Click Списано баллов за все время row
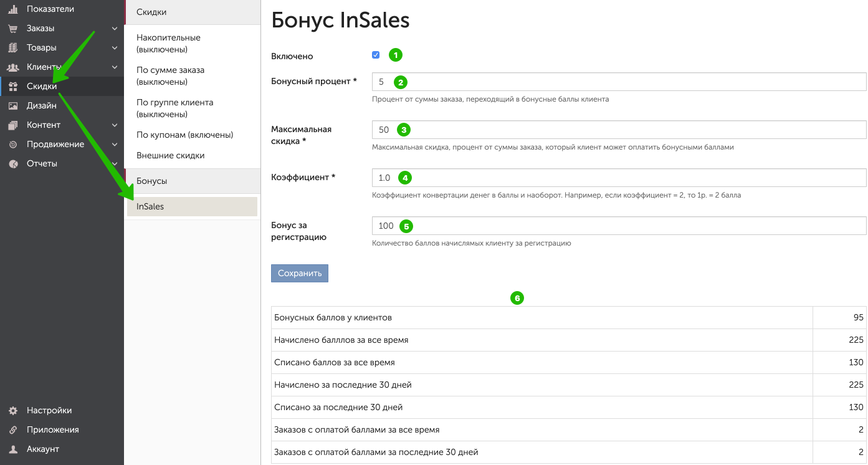 (x=569, y=362)
